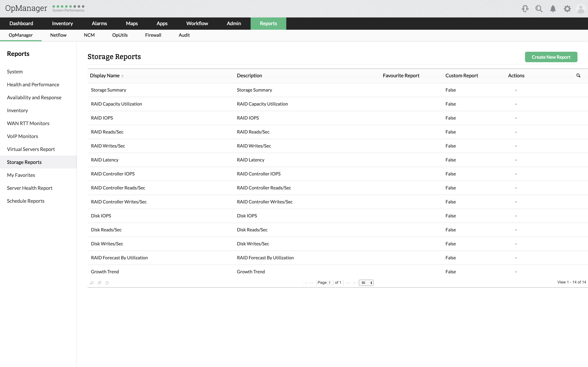The width and height of the screenshot is (588, 367).
Task: Open the Disk IOPS report
Action: [x=101, y=216]
